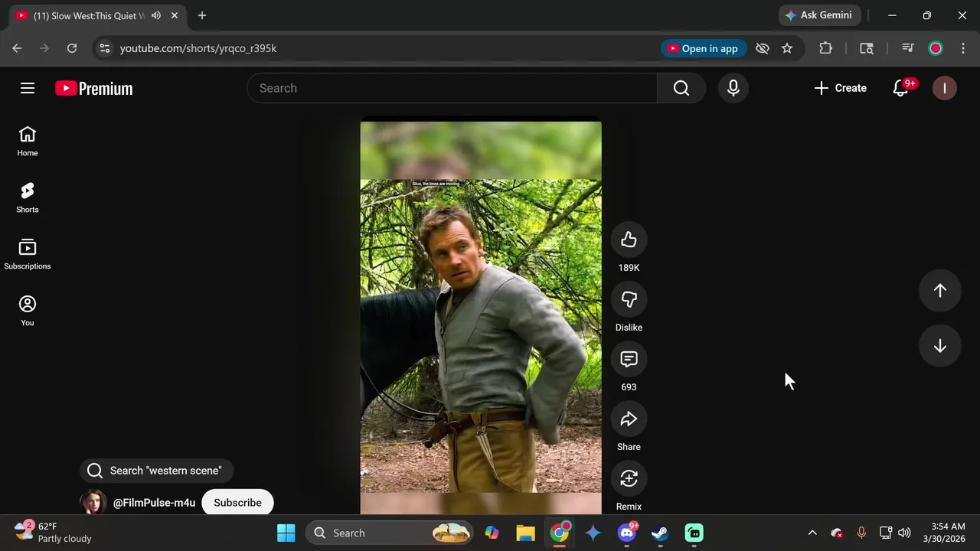Image resolution: width=980 pixels, height=551 pixels.
Task: Open weather widget showing 62°F
Action: (54, 532)
